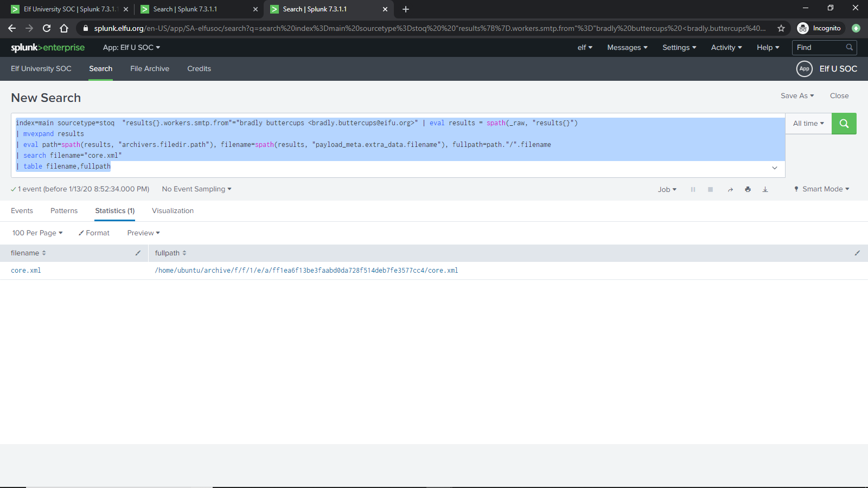
Task: Switch to the Elf University SOC browser tab
Action: (x=69, y=9)
